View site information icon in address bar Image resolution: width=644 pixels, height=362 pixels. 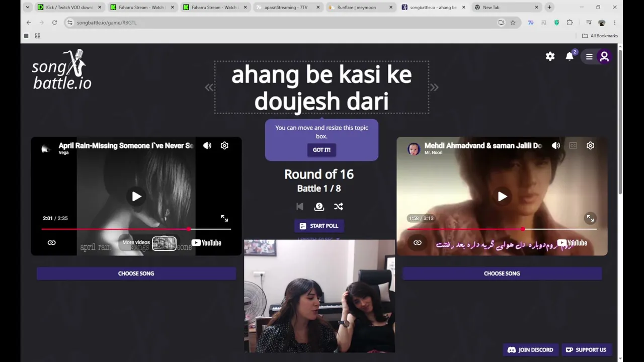click(x=70, y=23)
